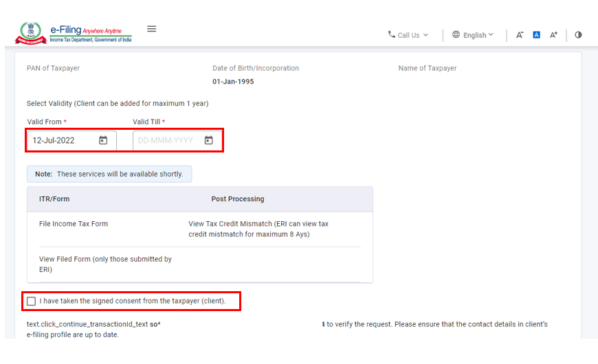Screen dimensions: 598x364
Task: Reset to default font size with the A icon
Action: click(537, 35)
